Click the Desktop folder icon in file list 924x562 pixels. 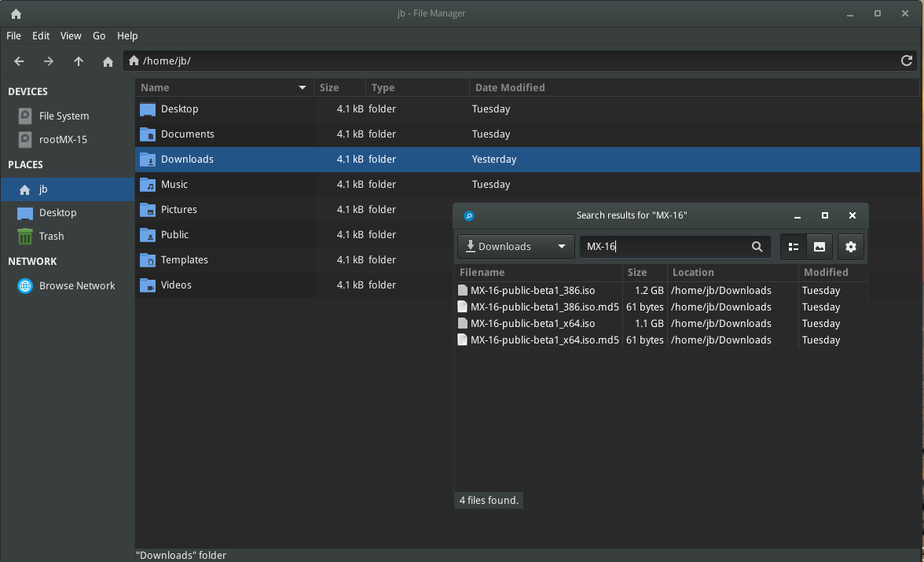(148, 109)
